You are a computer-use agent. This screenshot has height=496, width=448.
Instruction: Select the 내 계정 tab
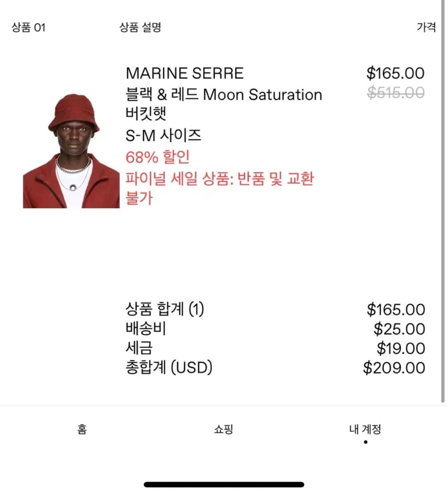point(365,430)
